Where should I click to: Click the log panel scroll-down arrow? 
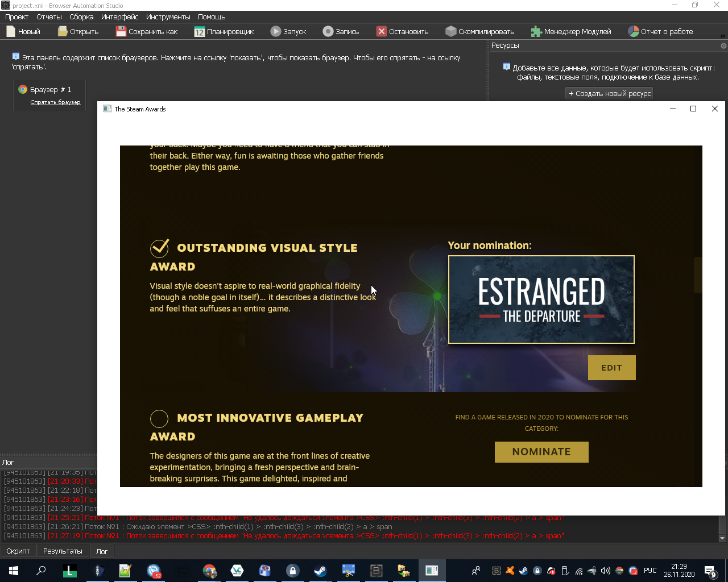click(x=722, y=538)
